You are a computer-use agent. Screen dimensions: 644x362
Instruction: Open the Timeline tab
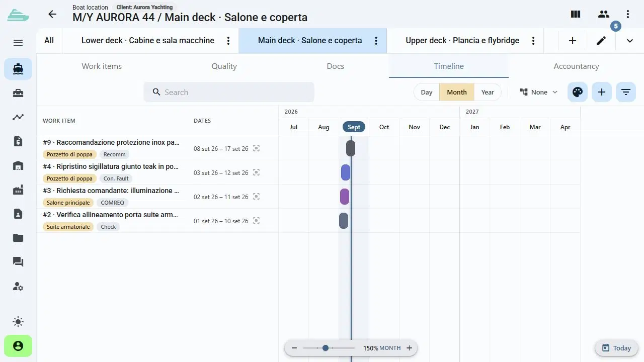[x=449, y=66]
